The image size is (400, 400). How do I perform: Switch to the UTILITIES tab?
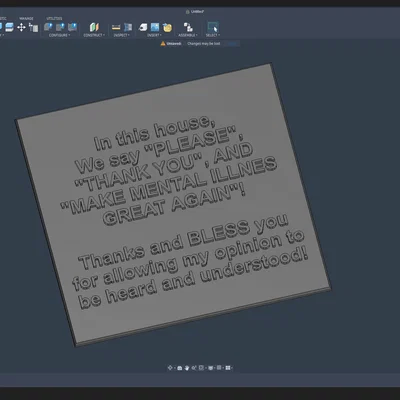(54, 19)
